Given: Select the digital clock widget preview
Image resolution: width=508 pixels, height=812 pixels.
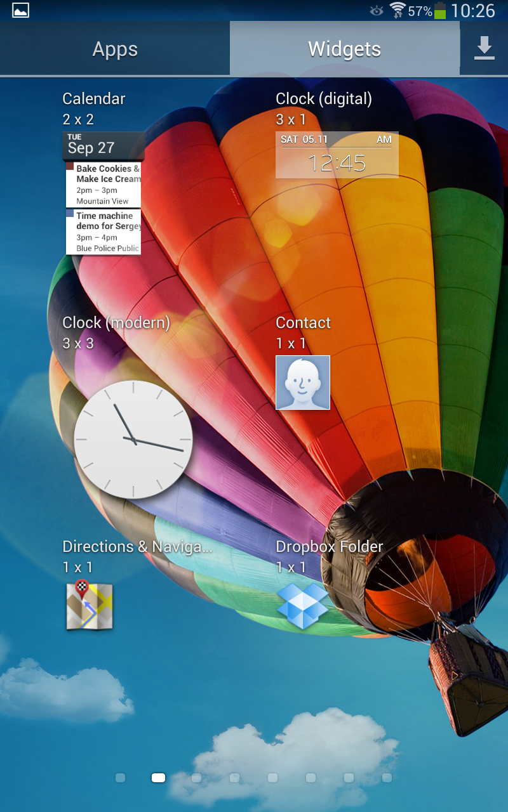Looking at the screenshot, I should point(337,155).
